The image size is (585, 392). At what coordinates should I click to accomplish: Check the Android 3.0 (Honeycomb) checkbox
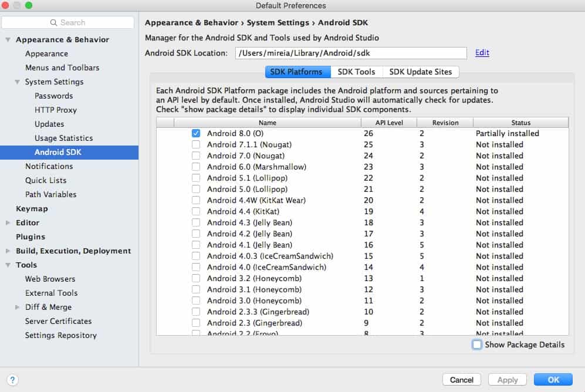click(x=196, y=300)
